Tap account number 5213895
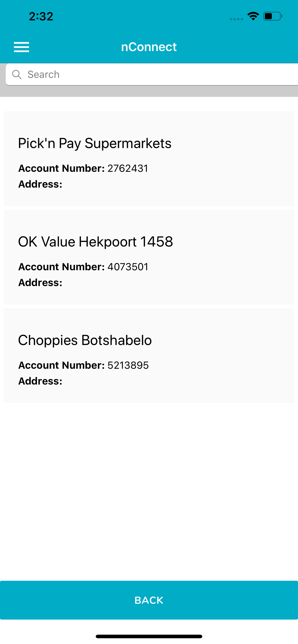 (x=128, y=365)
